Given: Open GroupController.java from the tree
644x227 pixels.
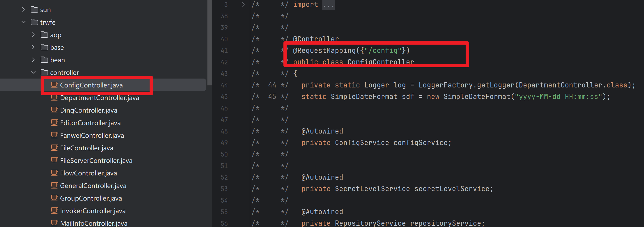Looking at the screenshot, I should tap(91, 198).
